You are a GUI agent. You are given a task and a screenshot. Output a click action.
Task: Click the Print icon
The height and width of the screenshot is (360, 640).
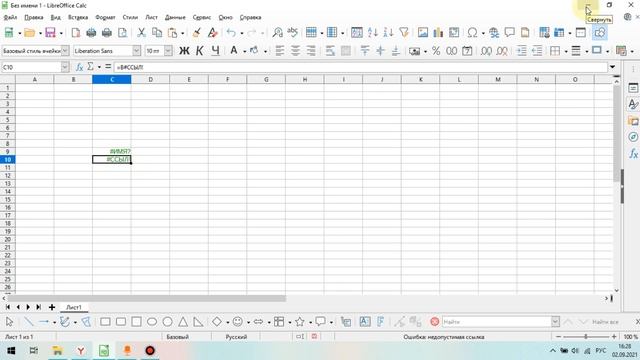pyautogui.click(x=107, y=33)
